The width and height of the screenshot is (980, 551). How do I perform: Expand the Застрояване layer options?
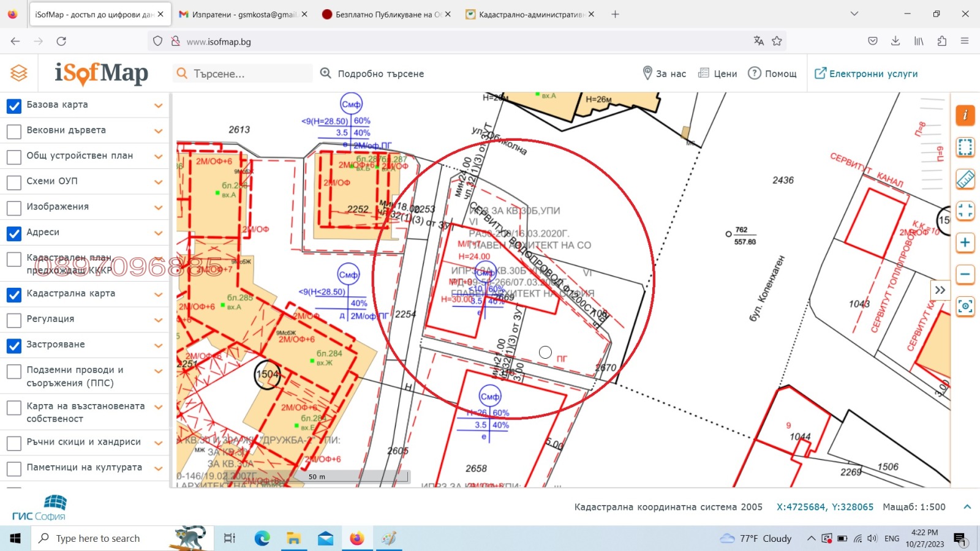(159, 345)
